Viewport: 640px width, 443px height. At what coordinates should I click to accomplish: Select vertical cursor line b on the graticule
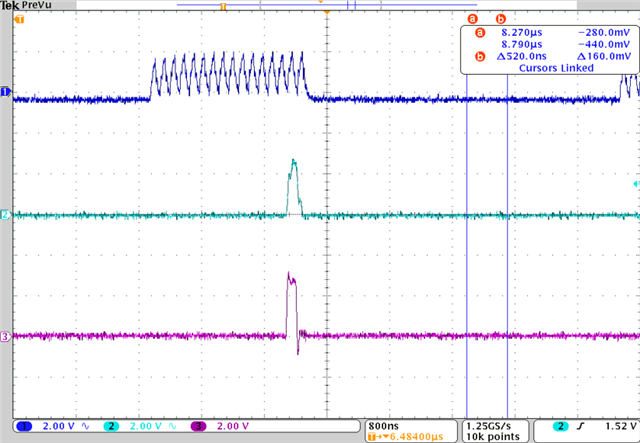coord(507,245)
